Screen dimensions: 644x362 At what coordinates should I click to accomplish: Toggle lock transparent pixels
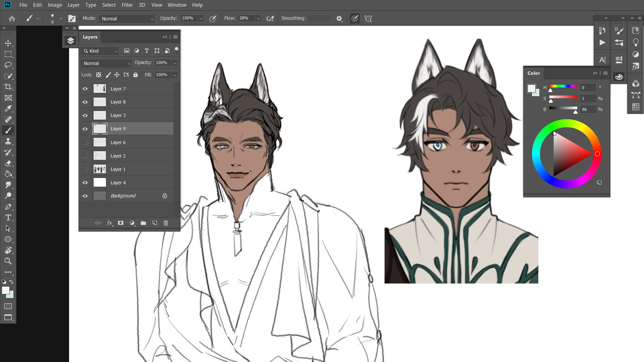coord(99,75)
